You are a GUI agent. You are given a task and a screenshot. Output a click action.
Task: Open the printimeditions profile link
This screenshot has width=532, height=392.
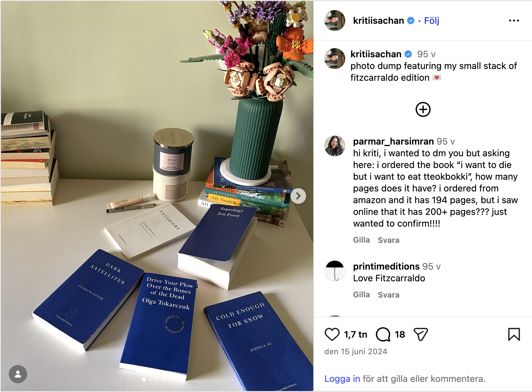tap(386, 266)
